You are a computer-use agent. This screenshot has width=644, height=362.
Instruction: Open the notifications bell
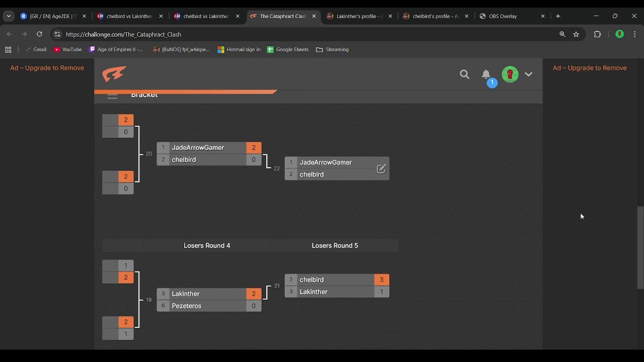pos(486,74)
